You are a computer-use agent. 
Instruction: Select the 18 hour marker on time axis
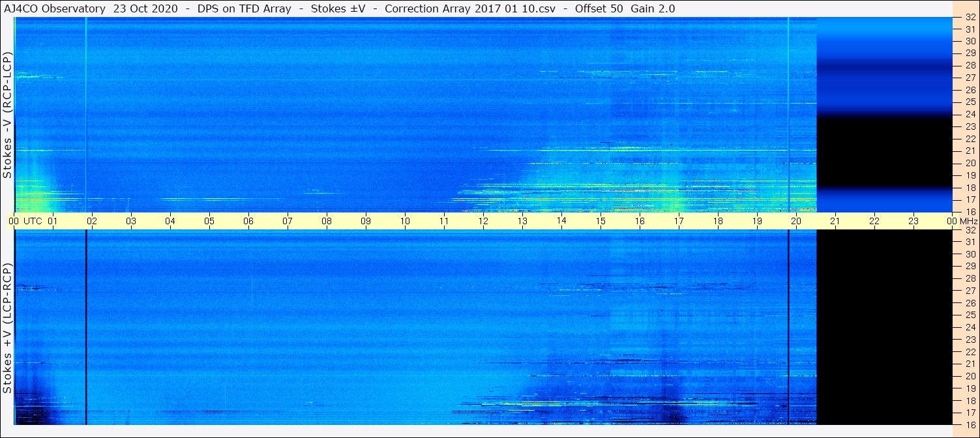[x=718, y=221]
